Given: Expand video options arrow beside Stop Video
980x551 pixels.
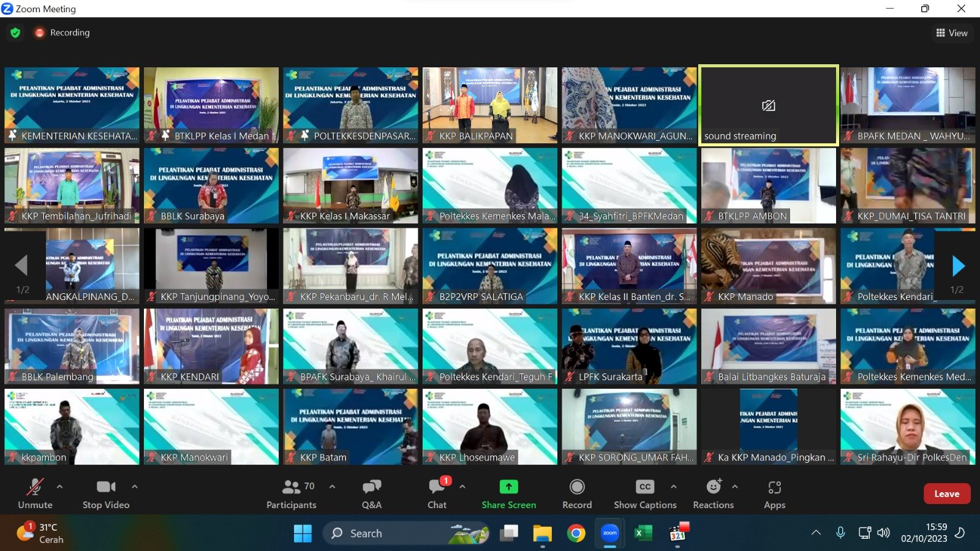Looking at the screenshot, I should pyautogui.click(x=135, y=487).
